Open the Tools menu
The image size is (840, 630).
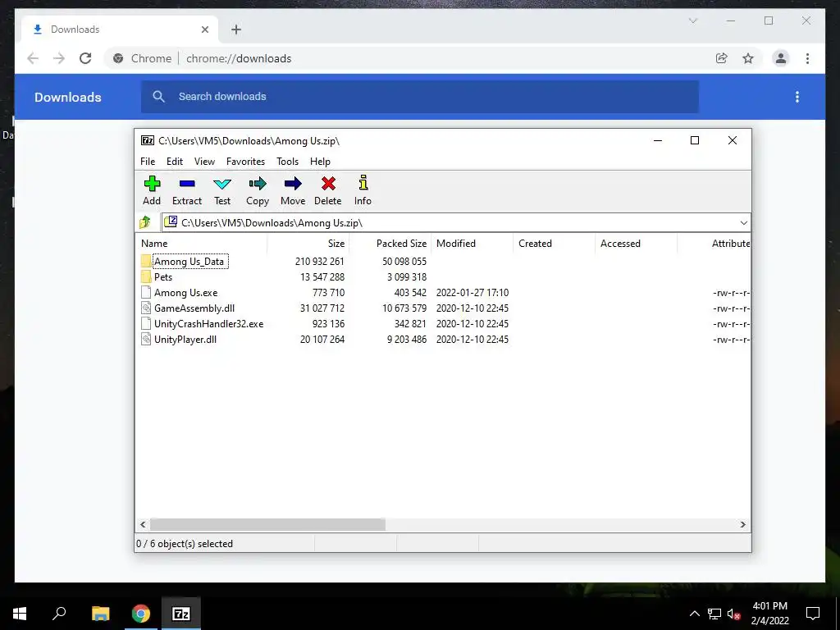coord(288,162)
